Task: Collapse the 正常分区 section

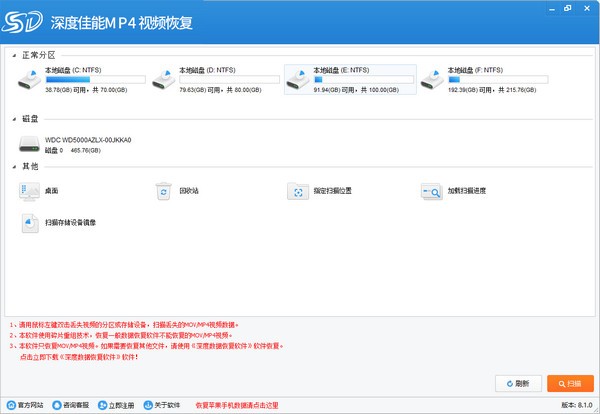Action: tap(14, 55)
